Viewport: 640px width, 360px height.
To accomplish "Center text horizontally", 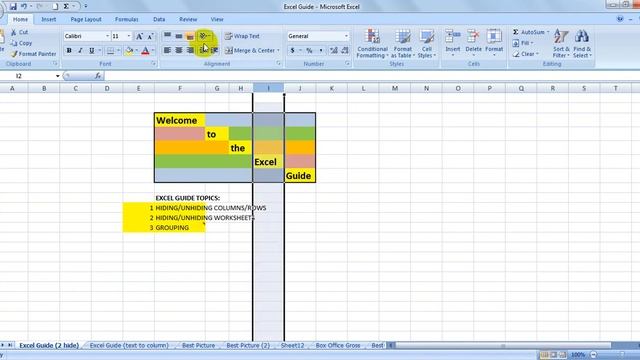I will coord(178,50).
